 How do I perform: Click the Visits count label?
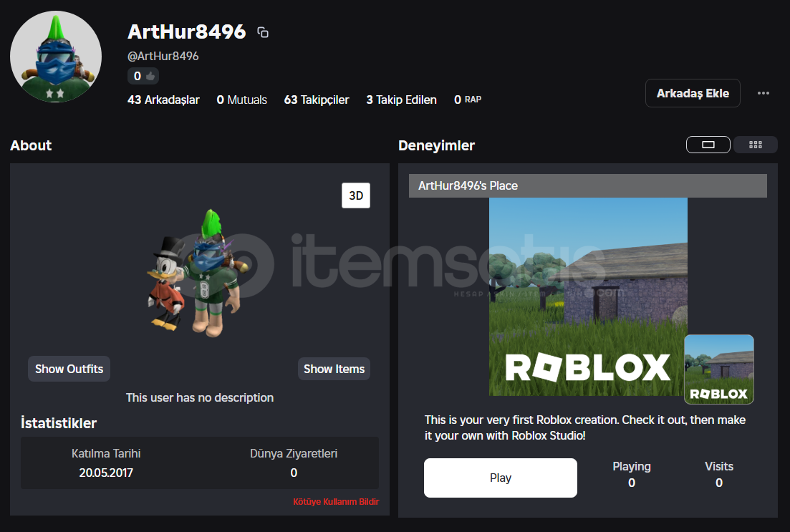[x=719, y=467]
